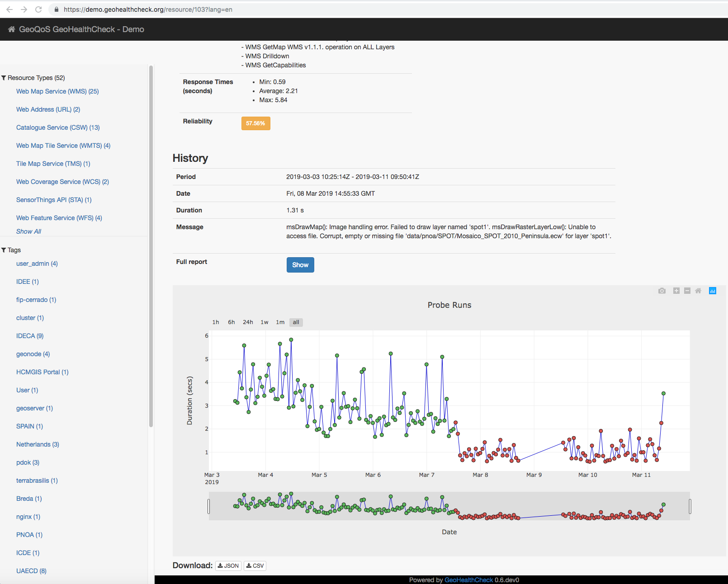Expand the list with Show All
The width and height of the screenshot is (728, 584).
pyautogui.click(x=28, y=231)
